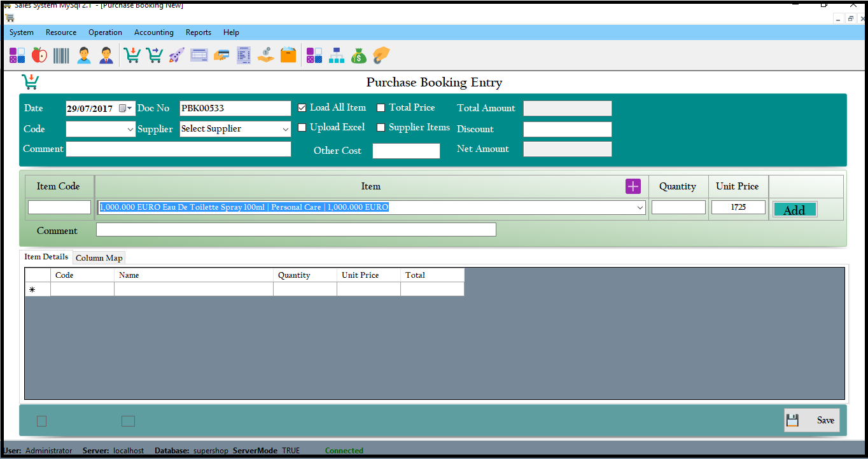The width and height of the screenshot is (868, 459).
Task: Click the red apple toolbar icon
Action: 39,55
